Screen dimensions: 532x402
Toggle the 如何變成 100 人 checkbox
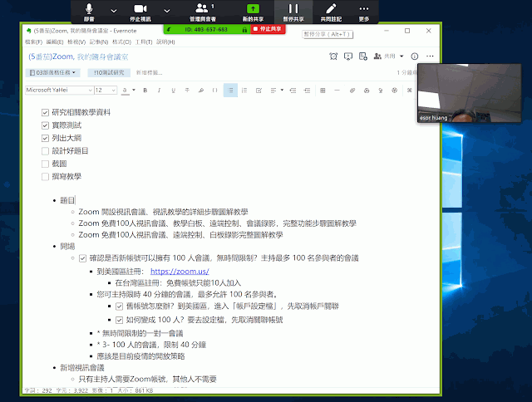pos(119,320)
